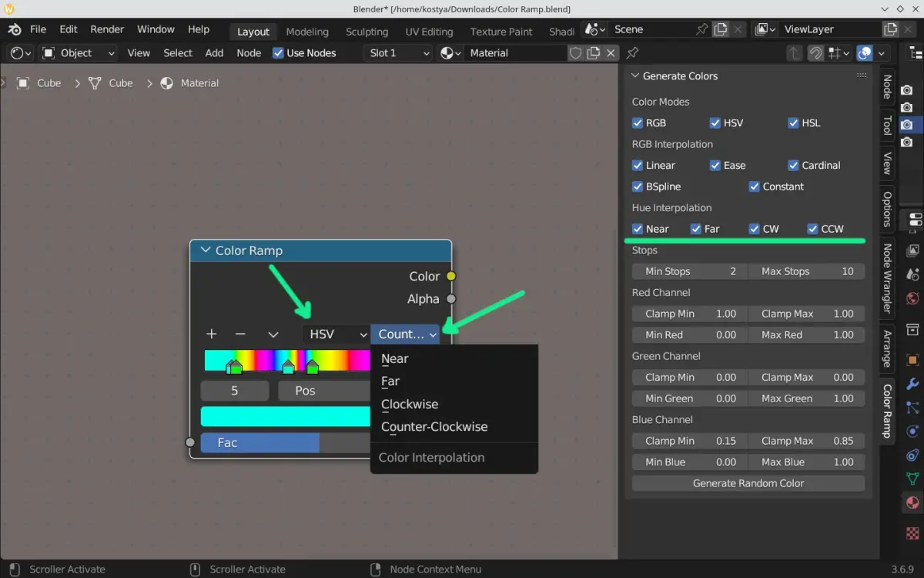Viewport: 924px width, 578px height.
Task: Click the pin icon next to material field
Action: (632, 53)
